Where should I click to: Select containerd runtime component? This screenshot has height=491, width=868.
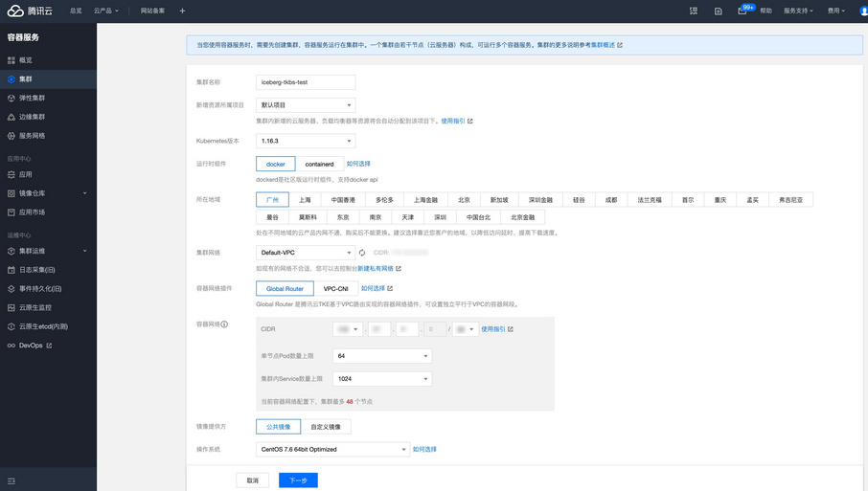[x=319, y=165]
